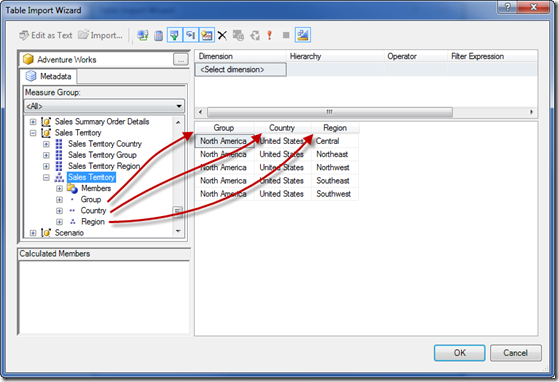The width and height of the screenshot is (559, 382).
Task: Expand the Country level node
Action: (59, 211)
